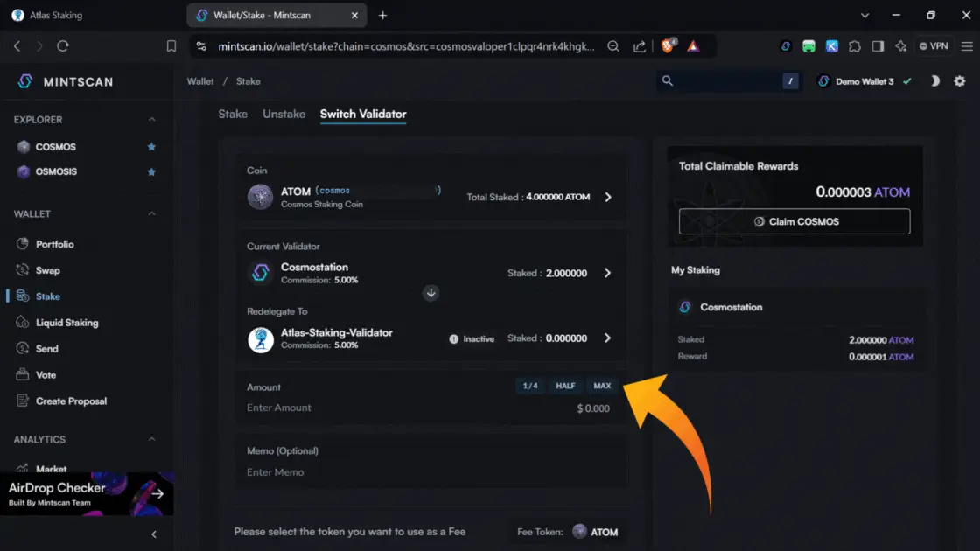Image resolution: width=980 pixels, height=551 pixels.
Task: Click the Mintscan settings gear icon
Action: tap(960, 81)
